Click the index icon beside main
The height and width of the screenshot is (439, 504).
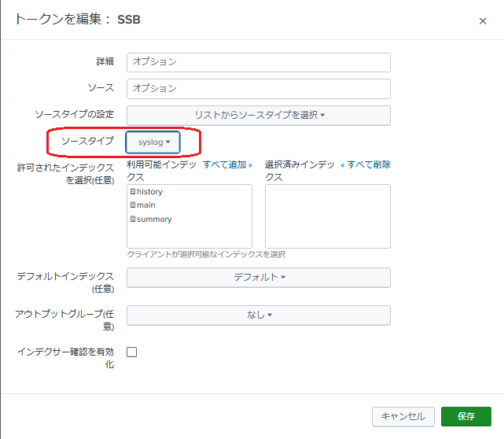coord(133,205)
